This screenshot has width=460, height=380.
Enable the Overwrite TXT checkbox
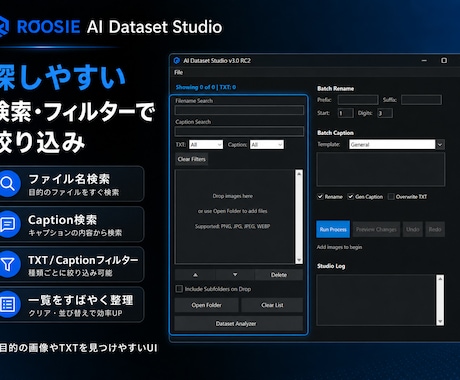(391, 196)
